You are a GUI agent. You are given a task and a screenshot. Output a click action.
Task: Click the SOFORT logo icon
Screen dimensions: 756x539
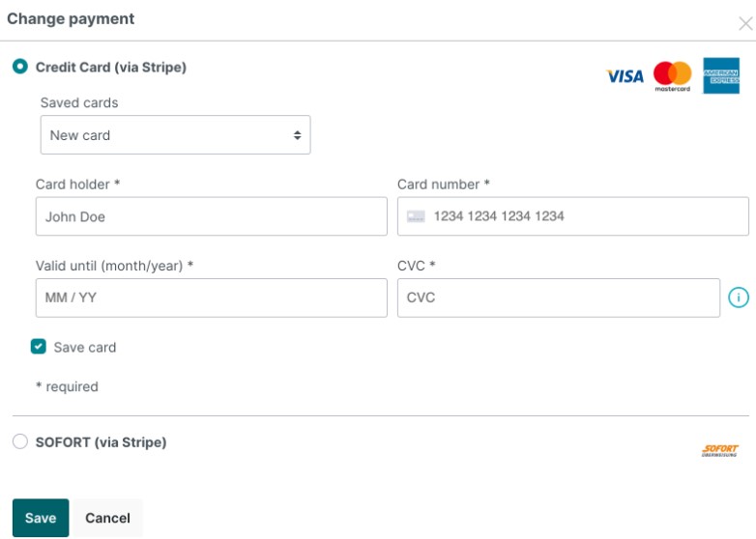(720, 450)
